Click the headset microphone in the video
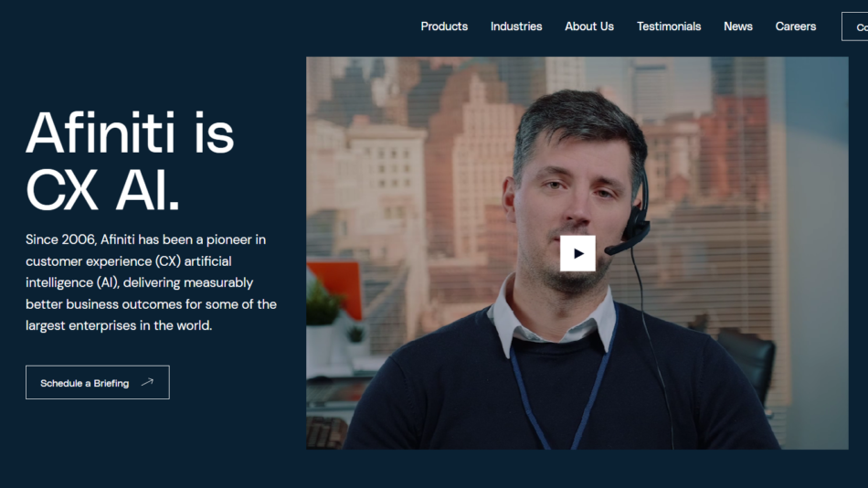The width and height of the screenshot is (868, 488). coord(623,243)
